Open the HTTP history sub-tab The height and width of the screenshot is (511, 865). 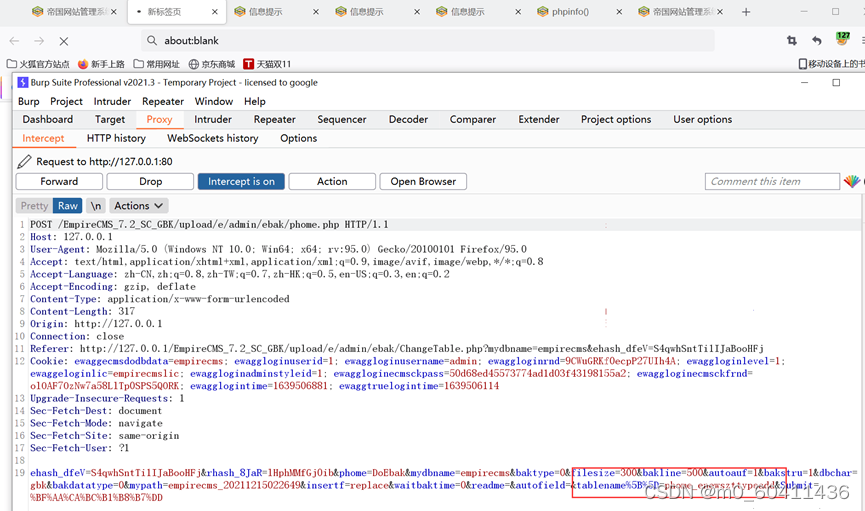116,139
